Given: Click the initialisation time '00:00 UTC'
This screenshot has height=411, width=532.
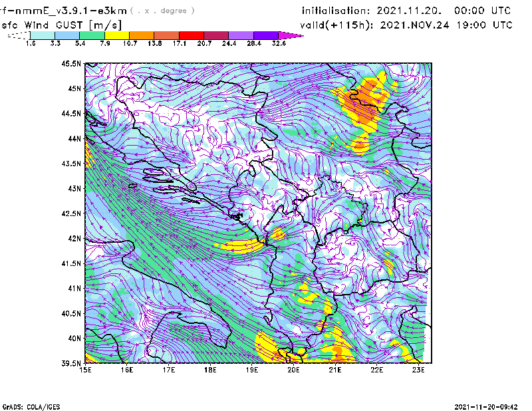Looking at the screenshot, I should point(483,11).
